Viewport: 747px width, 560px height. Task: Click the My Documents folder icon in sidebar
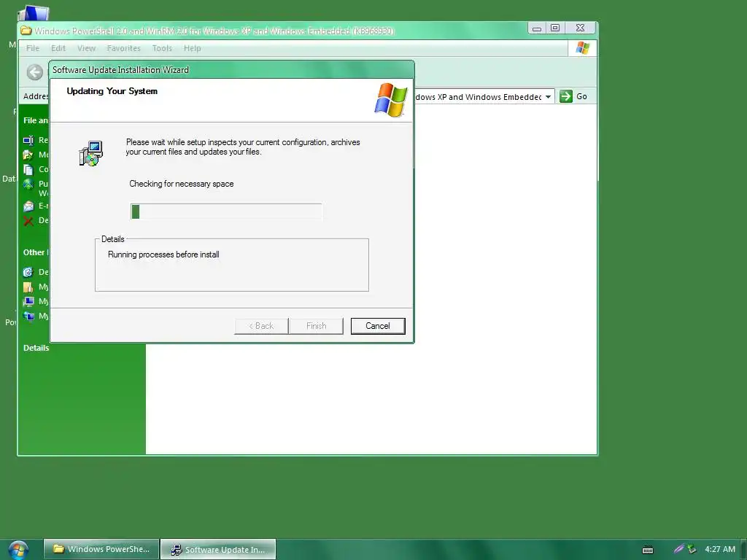tap(28, 287)
